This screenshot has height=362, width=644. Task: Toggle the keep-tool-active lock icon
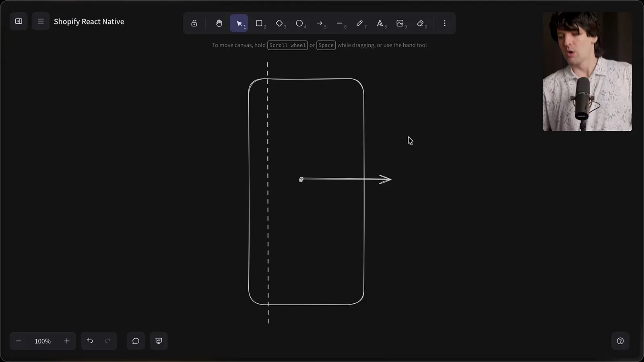tap(194, 23)
